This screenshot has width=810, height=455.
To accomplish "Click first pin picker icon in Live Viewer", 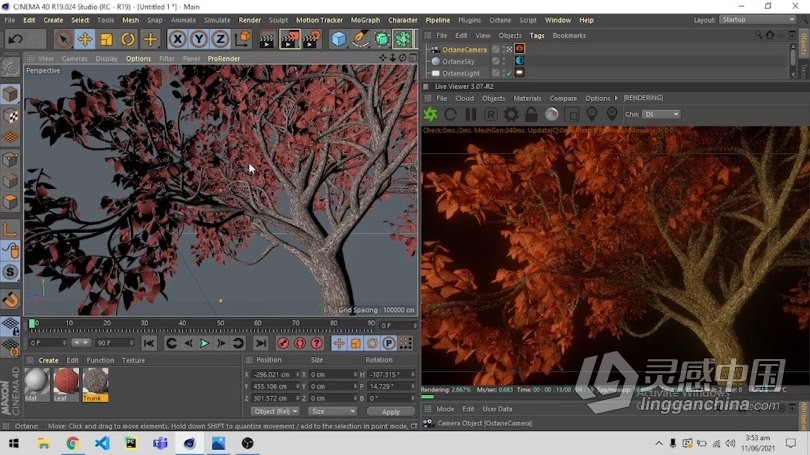I will click(592, 114).
